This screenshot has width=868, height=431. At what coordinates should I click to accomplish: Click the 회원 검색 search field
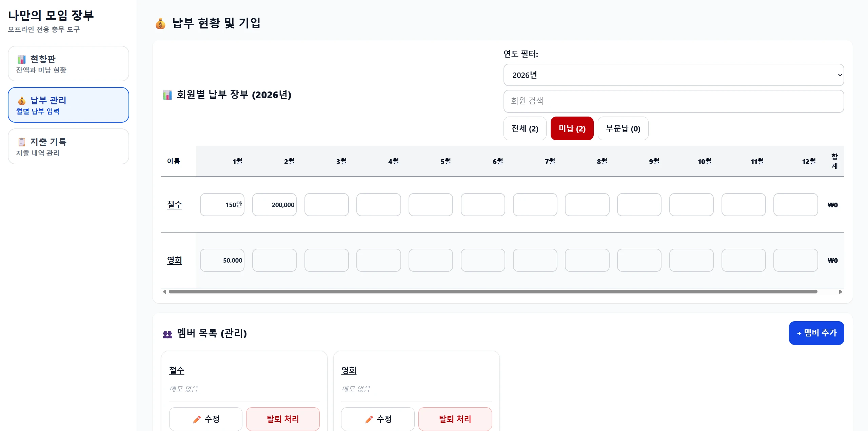pyautogui.click(x=674, y=101)
